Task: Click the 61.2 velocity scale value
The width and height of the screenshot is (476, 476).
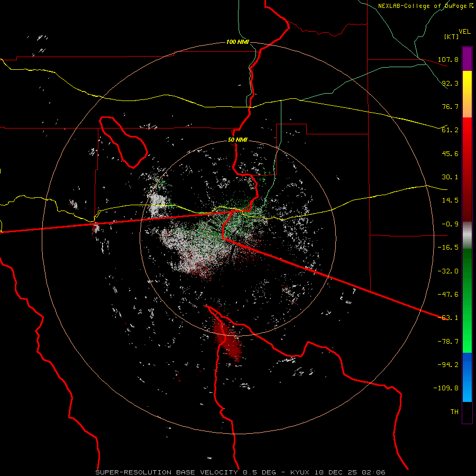Action: [x=450, y=130]
